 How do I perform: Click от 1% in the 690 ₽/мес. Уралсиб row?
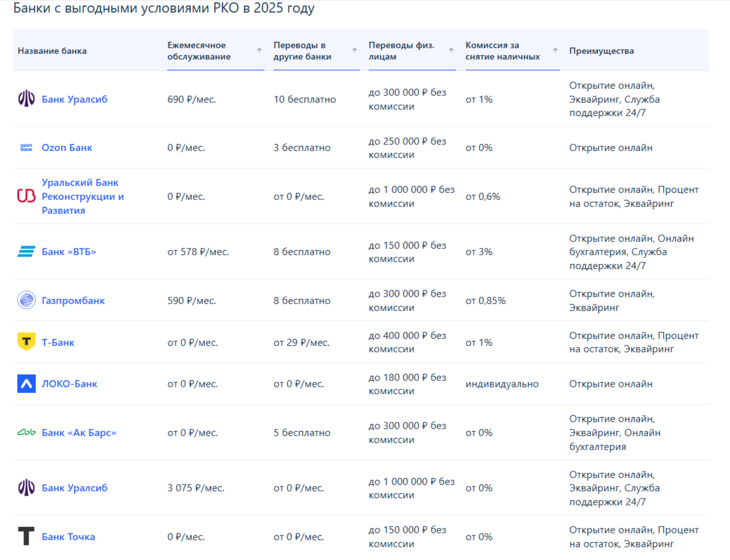click(x=479, y=99)
